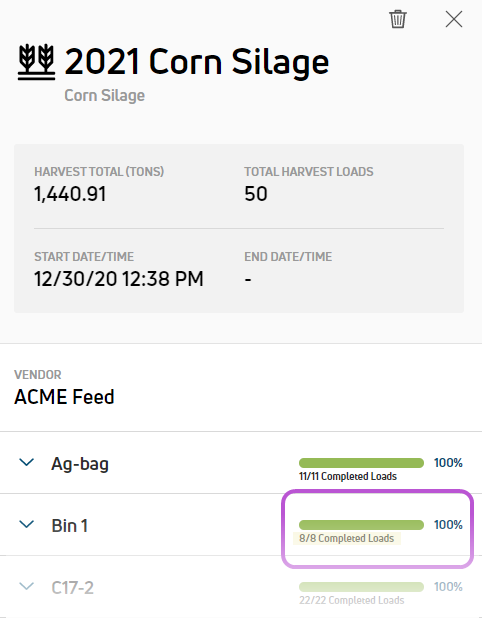Click the trash delete icon

398,19
